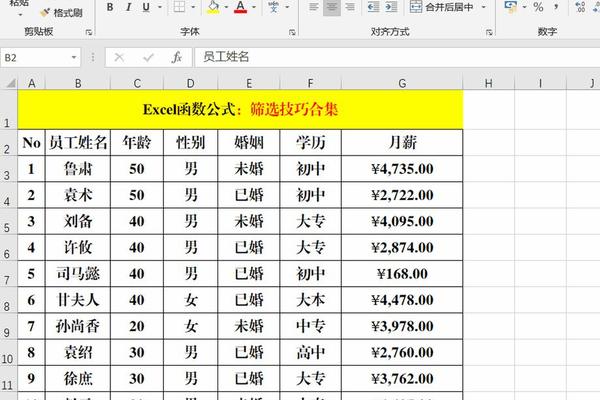Click Merge and Center (合并后居中)
The width and height of the screenshot is (600, 400).
442,7
